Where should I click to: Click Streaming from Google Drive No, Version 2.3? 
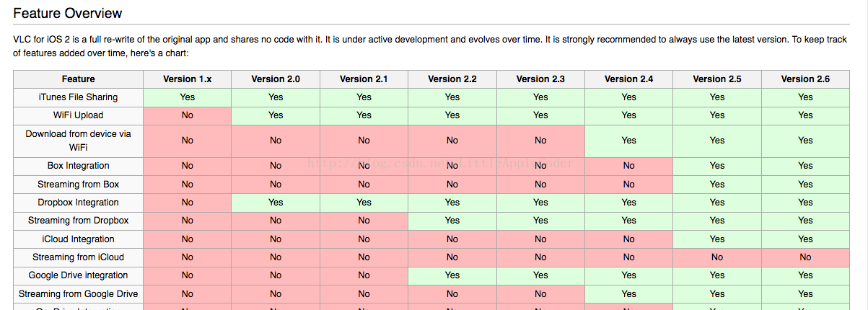(x=540, y=293)
